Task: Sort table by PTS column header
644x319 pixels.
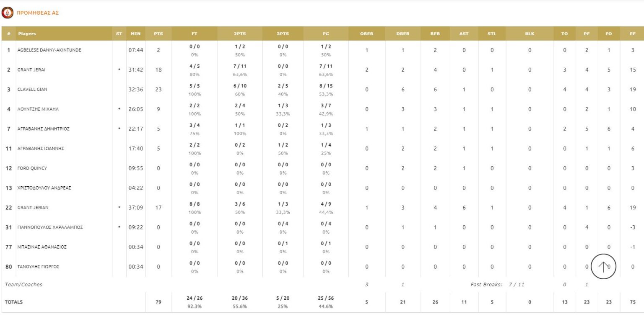Action: pos(158,34)
